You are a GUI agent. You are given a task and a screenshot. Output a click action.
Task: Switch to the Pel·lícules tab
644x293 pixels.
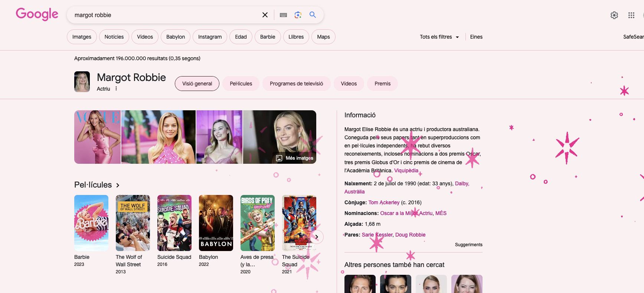241,84
